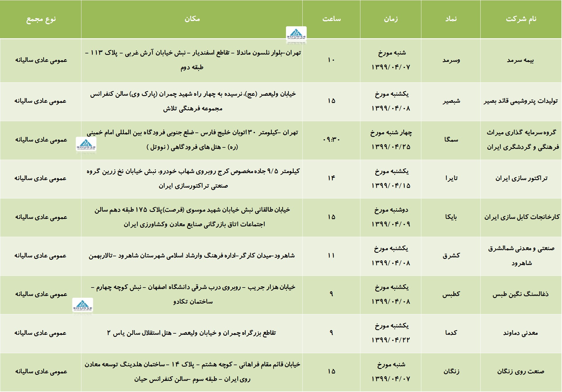
Task: Click عمومی عادی سالیانه in زنگان row
Action: point(41,371)
